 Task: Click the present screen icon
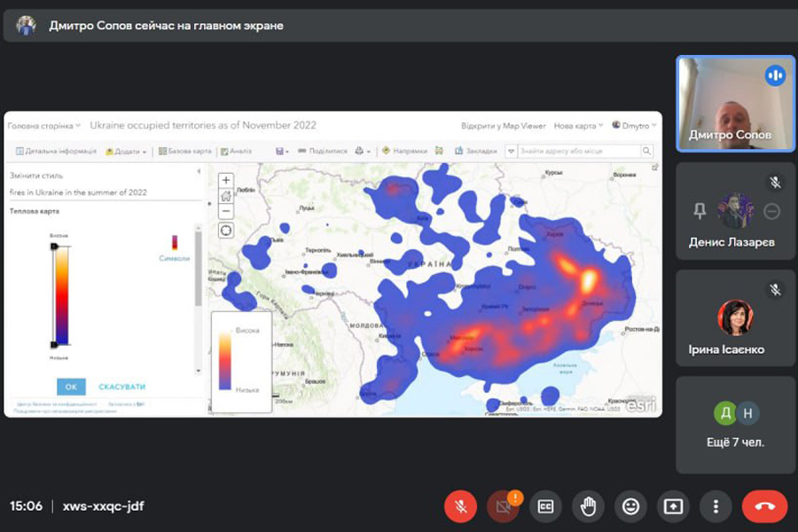click(x=673, y=506)
